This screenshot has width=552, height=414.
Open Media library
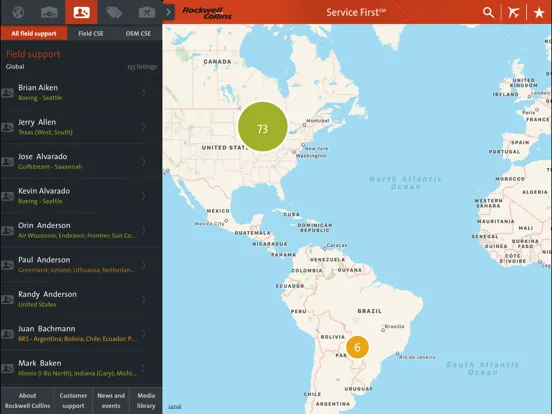coord(146,401)
